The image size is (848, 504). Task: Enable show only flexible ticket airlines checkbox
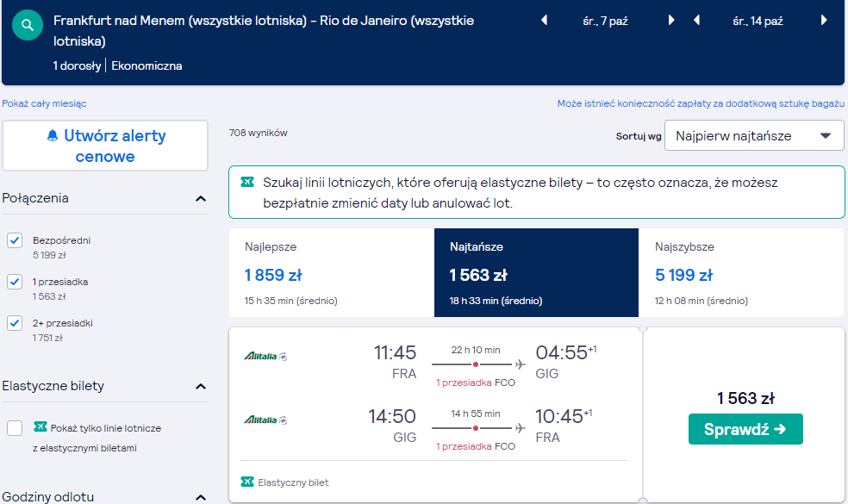point(15,428)
